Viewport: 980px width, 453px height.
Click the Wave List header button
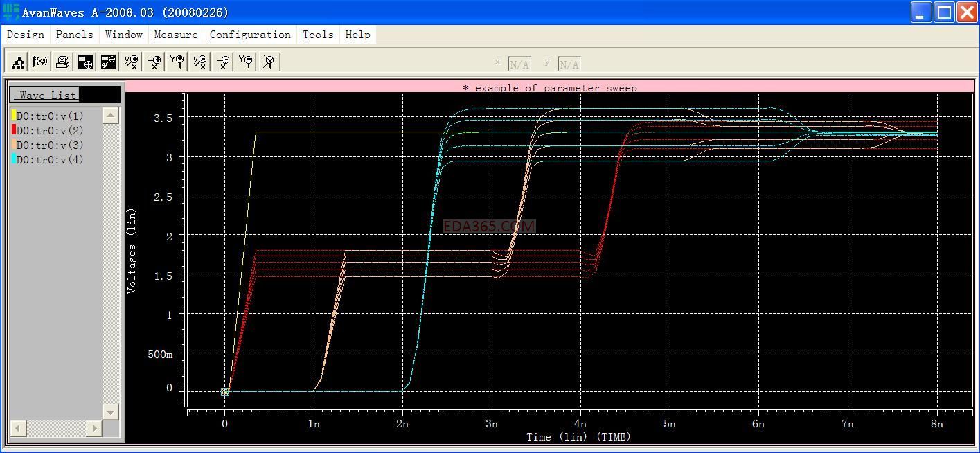coord(46,95)
